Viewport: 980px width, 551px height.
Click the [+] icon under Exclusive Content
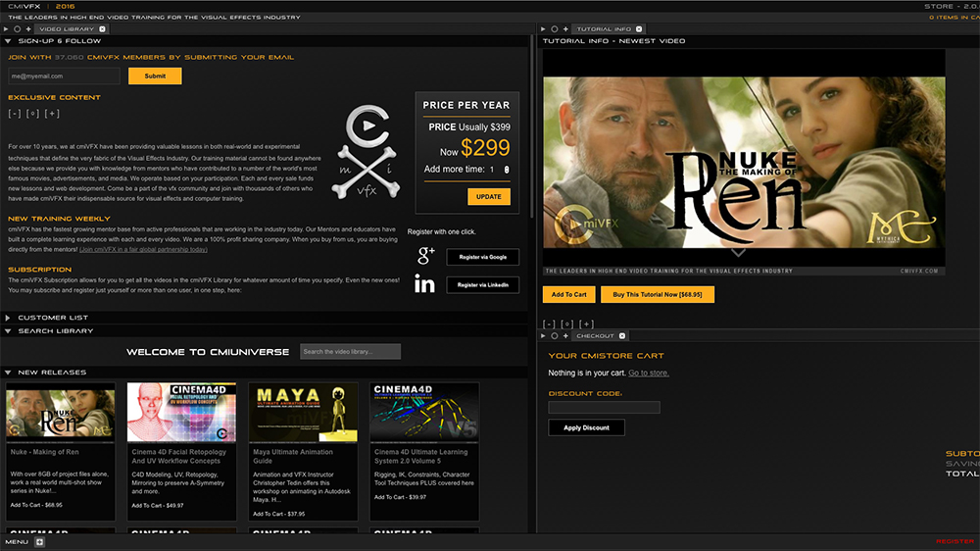[x=53, y=114]
